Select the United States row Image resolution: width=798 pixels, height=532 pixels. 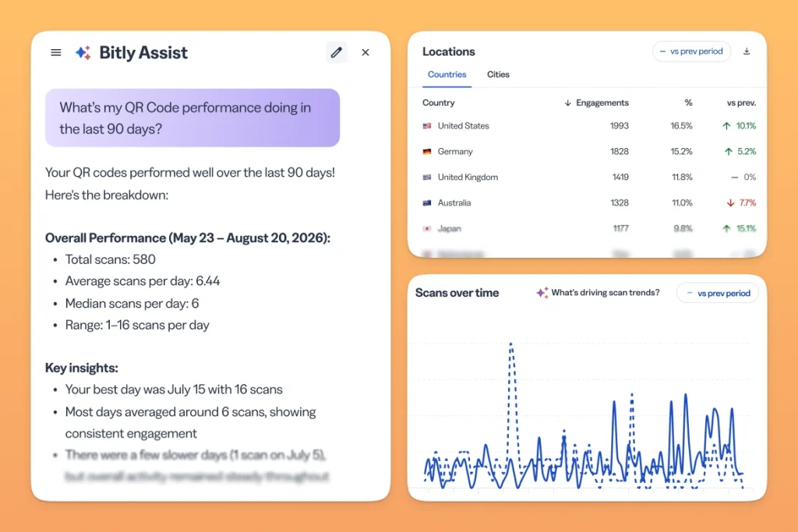[589, 125]
